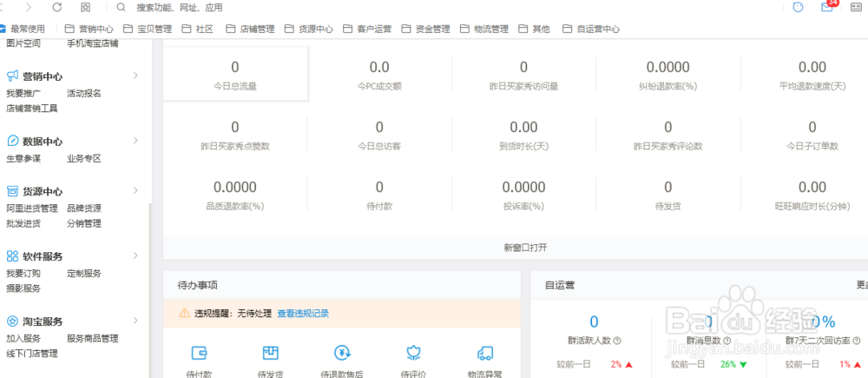The height and width of the screenshot is (378, 868).
Task: Open 加入服务 link
Action: [23, 338]
